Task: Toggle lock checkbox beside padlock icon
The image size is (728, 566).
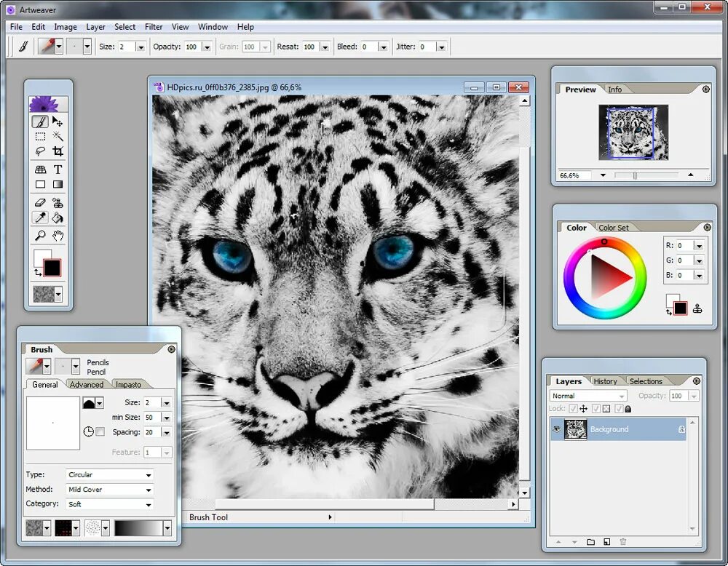Action: tap(618, 409)
